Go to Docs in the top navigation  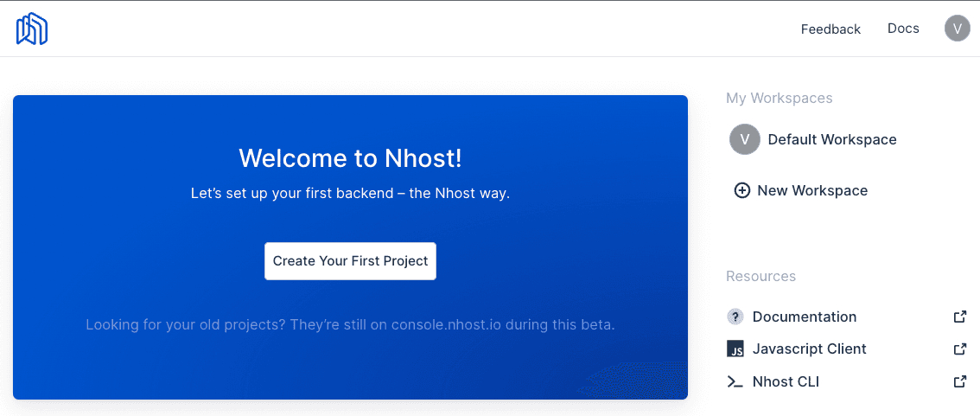(x=903, y=29)
